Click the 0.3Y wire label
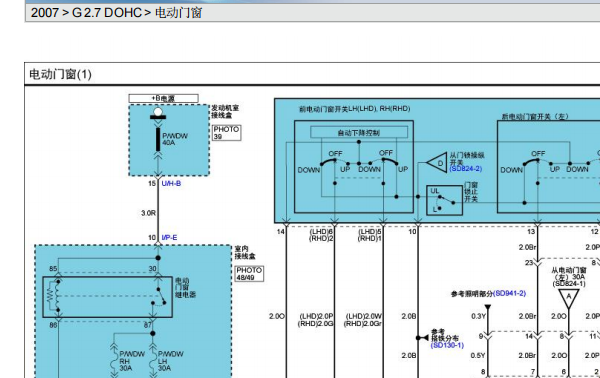The image size is (600, 378). pyautogui.click(x=478, y=316)
